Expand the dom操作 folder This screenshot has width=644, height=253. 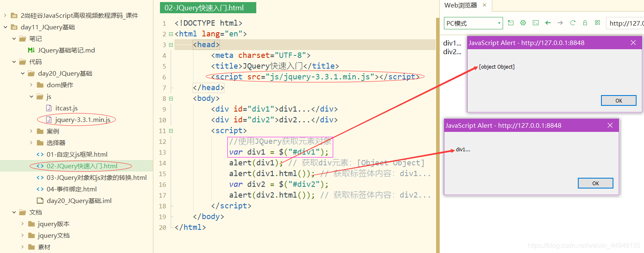click(x=31, y=85)
